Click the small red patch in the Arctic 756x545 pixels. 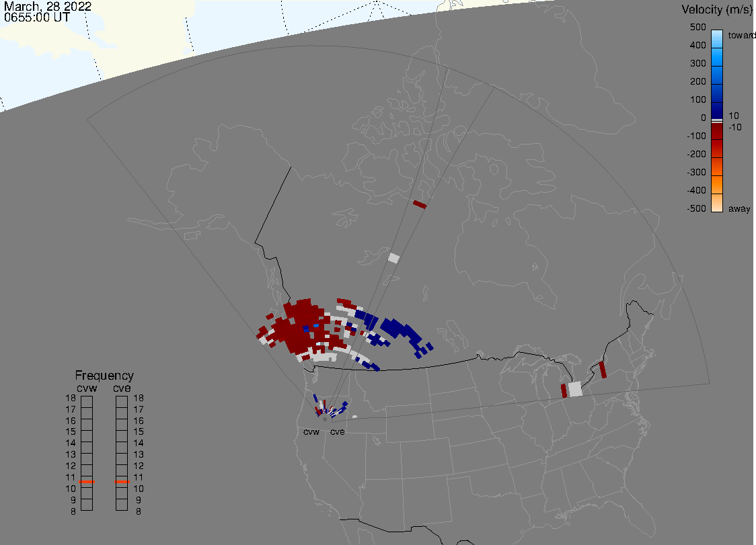pyautogui.click(x=420, y=204)
